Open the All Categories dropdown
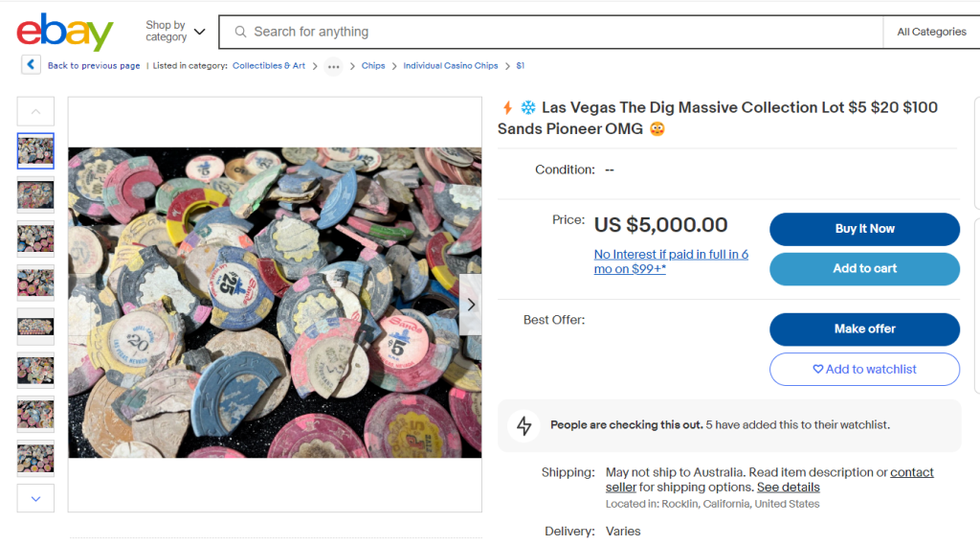Image resolution: width=980 pixels, height=545 pixels. tap(931, 32)
